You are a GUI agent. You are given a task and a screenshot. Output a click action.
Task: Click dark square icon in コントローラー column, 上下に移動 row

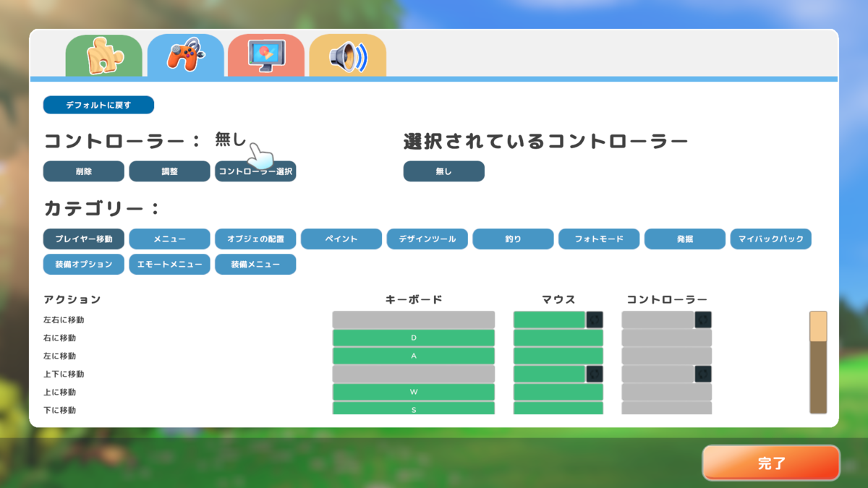point(703,374)
